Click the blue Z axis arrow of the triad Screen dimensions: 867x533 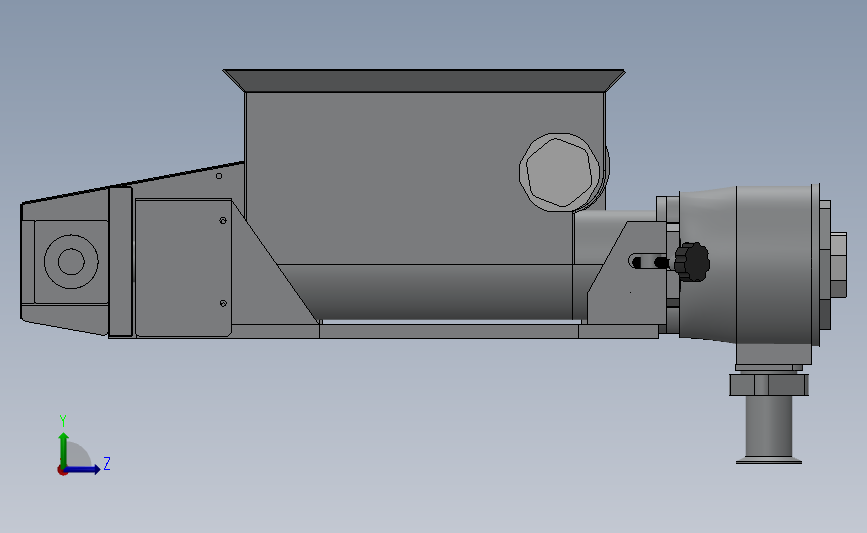pos(83,470)
